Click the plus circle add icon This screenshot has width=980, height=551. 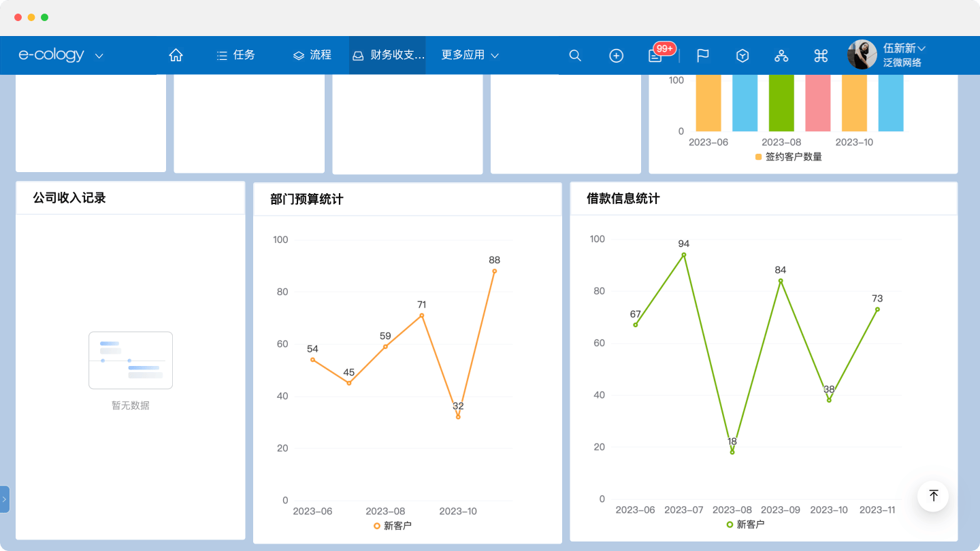click(x=617, y=56)
